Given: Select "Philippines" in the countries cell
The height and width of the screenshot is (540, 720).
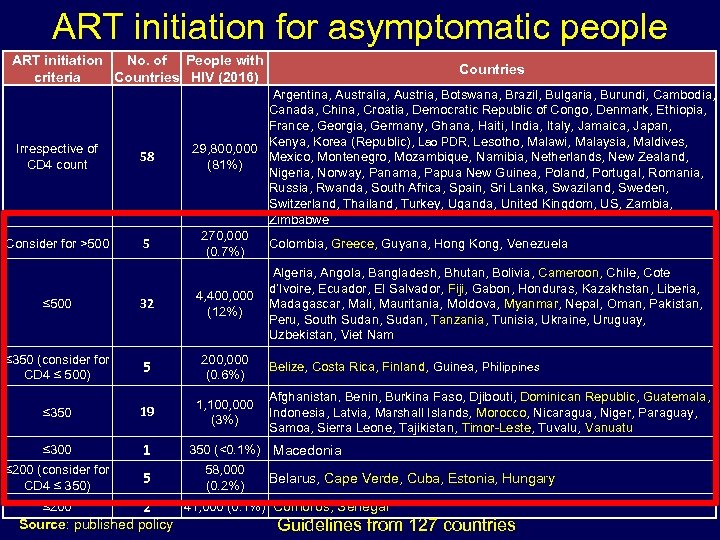Looking at the screenshot, I should tap(511, 367).
